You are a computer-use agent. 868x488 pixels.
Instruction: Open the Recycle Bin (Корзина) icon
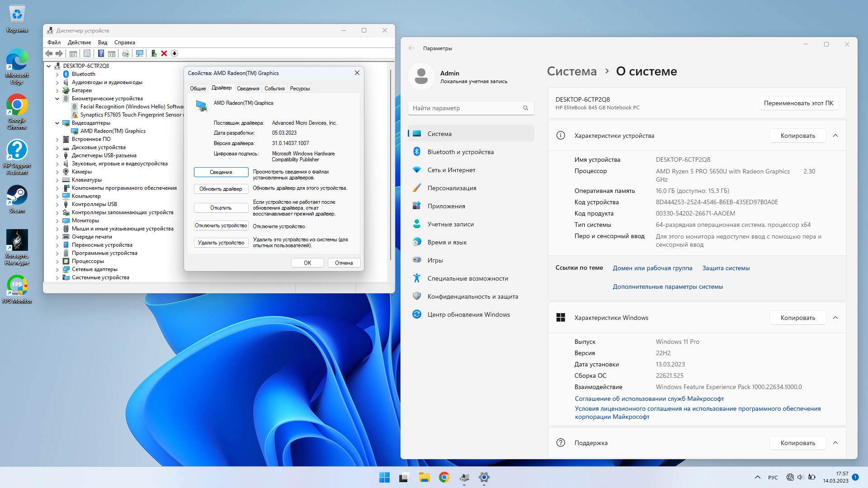(x=17, y=19)
